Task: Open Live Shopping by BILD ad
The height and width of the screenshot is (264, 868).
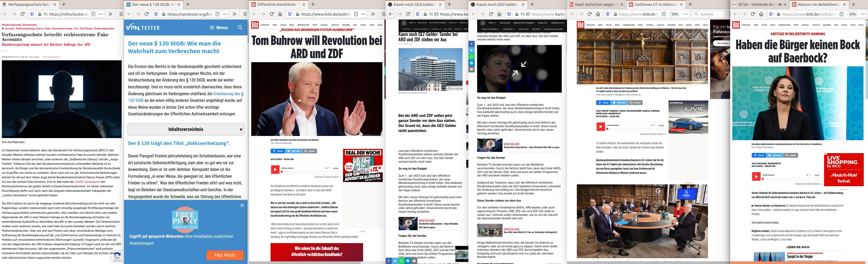Action: pyautogui.click(x=844, y=170)
